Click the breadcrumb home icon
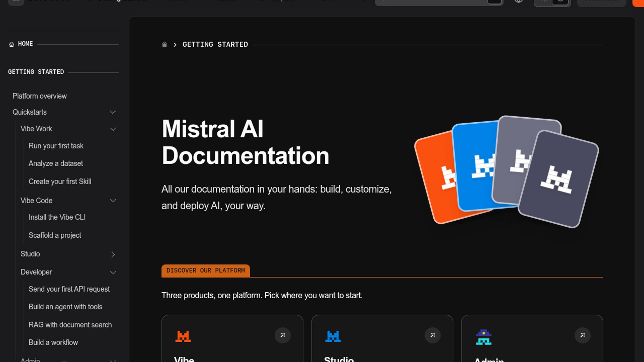Screen dimensions: 644x362 click(164, 45)
